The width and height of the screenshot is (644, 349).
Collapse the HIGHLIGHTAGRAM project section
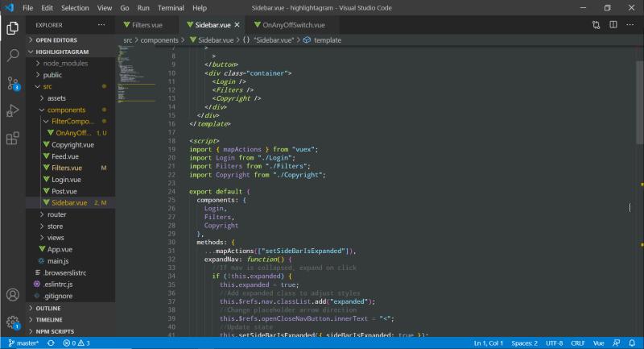click(x=62, y=52)
